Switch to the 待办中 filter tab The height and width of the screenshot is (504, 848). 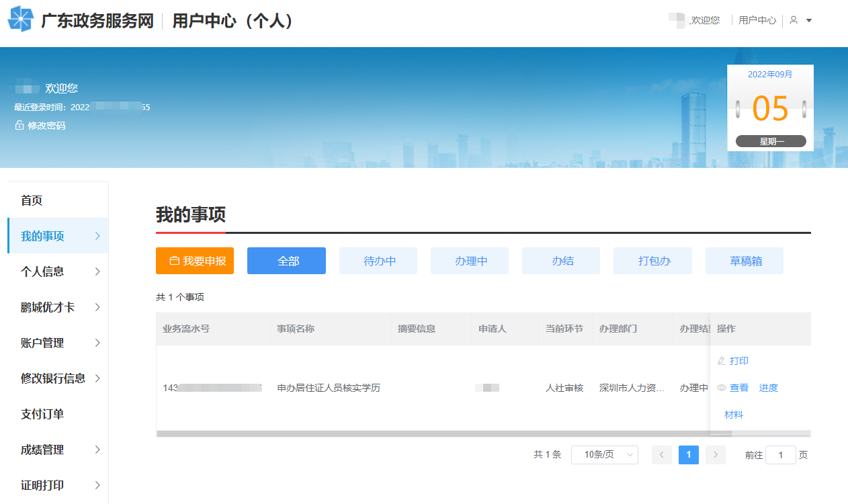click(378, 261)
